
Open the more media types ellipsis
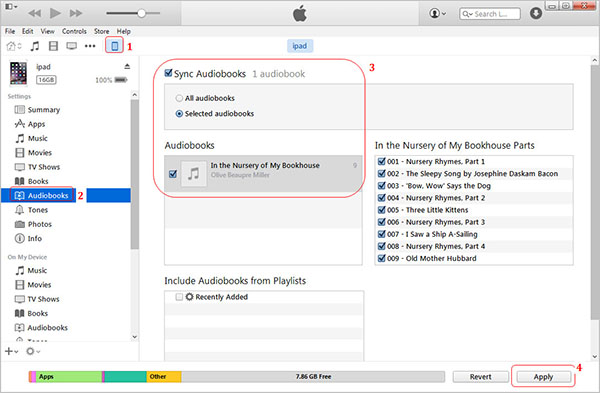click(90, 46)
